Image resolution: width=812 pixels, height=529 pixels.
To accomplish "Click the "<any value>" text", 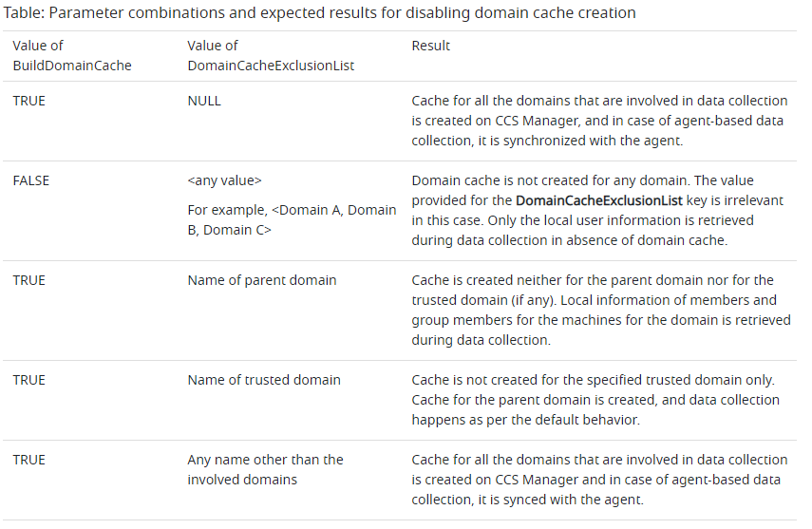I will coord(224,180).
